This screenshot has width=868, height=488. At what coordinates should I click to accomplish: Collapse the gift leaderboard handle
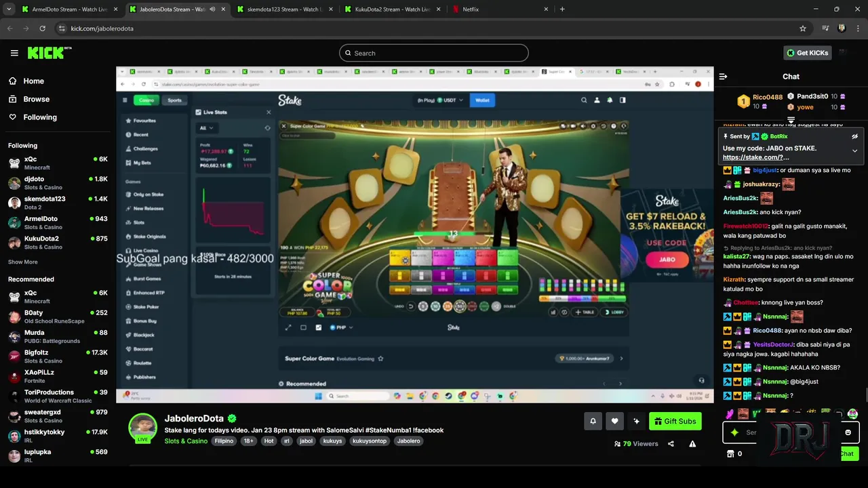click(x=791, y=120)
